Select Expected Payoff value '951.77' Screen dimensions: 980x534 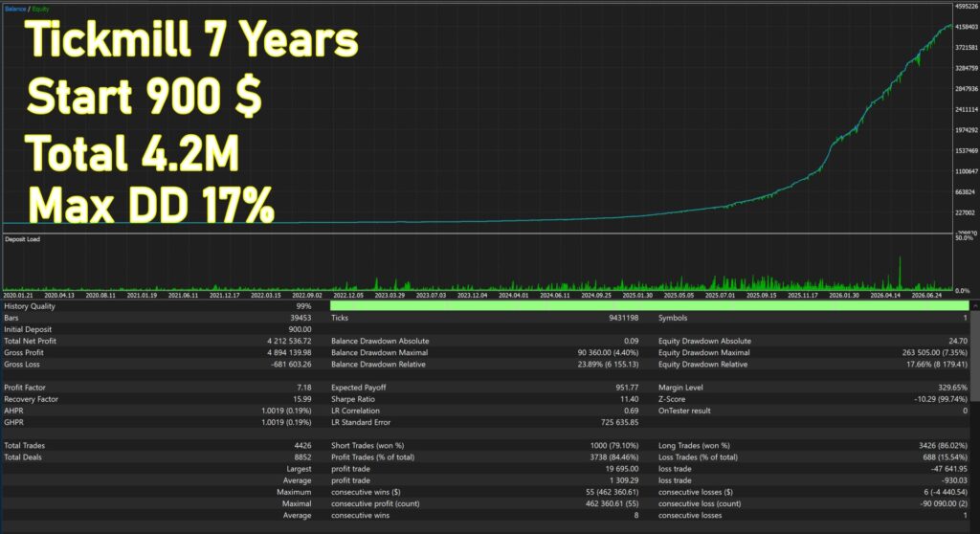627,388
